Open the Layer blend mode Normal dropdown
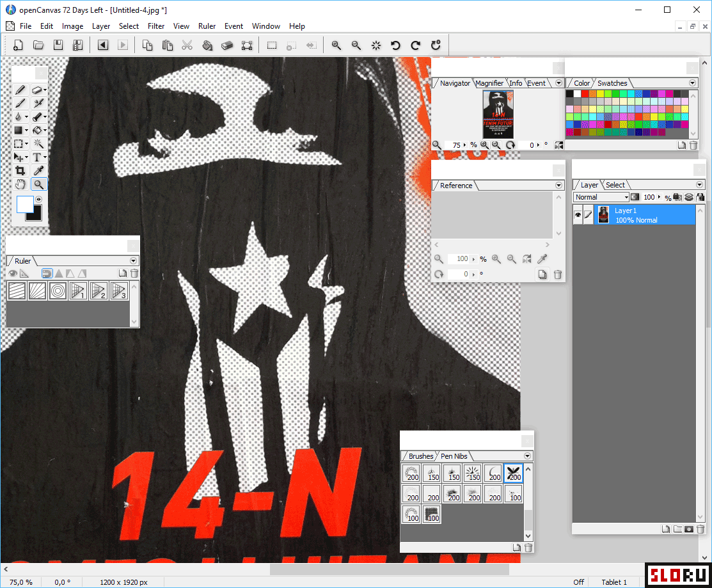 [x=601, y=197]
